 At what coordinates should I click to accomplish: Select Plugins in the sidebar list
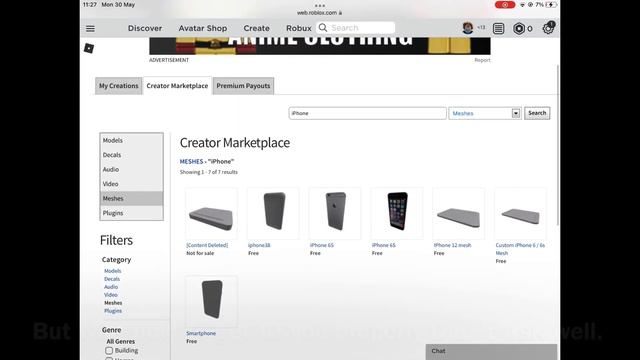point(131,213)
